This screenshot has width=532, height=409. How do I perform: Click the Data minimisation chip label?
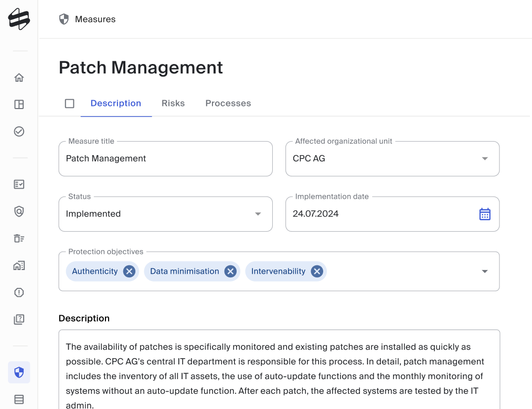[185, 271]
